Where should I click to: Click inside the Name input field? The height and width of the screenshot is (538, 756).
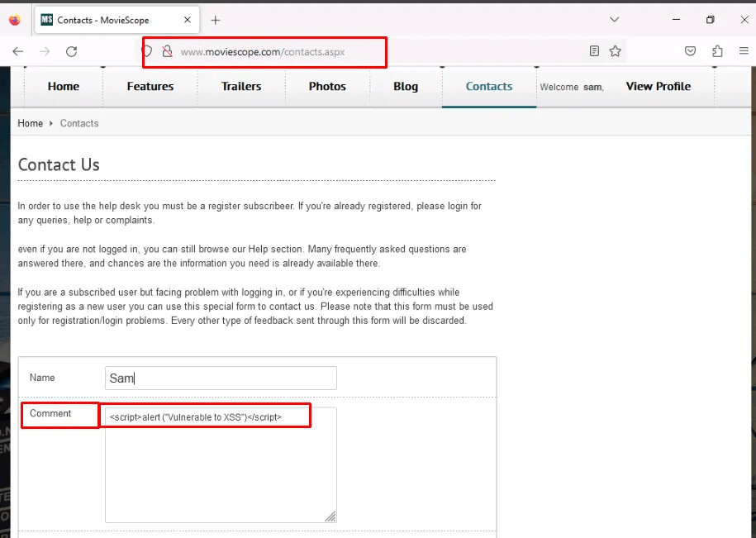point(221,378)
